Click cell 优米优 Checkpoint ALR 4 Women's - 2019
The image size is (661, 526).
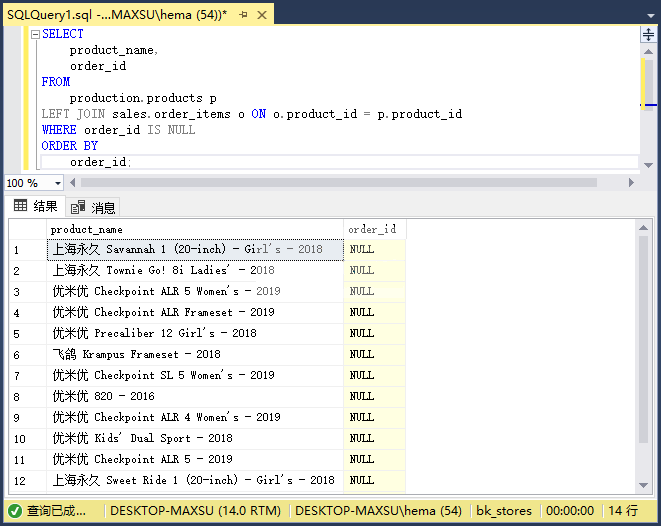click(x=195, y=418)
